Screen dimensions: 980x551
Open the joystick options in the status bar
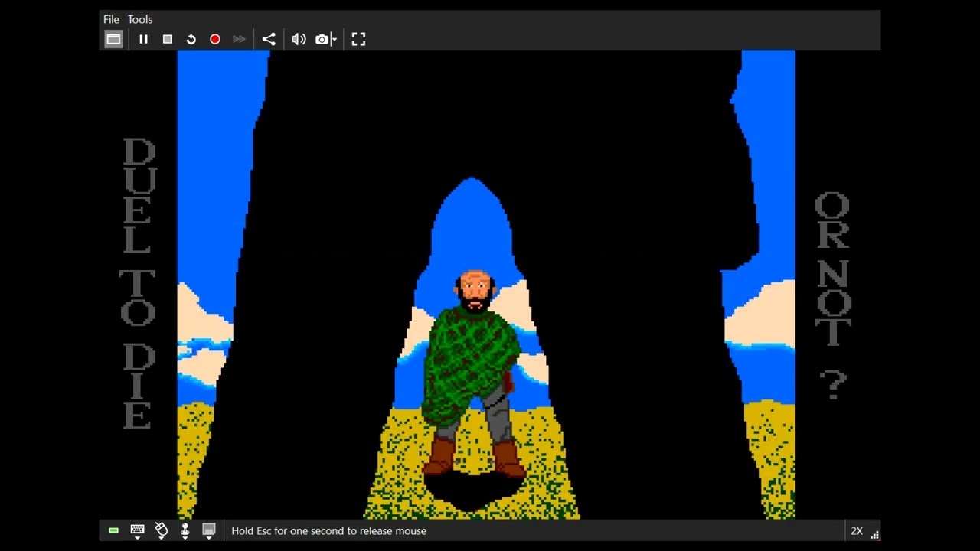(185, 530)
